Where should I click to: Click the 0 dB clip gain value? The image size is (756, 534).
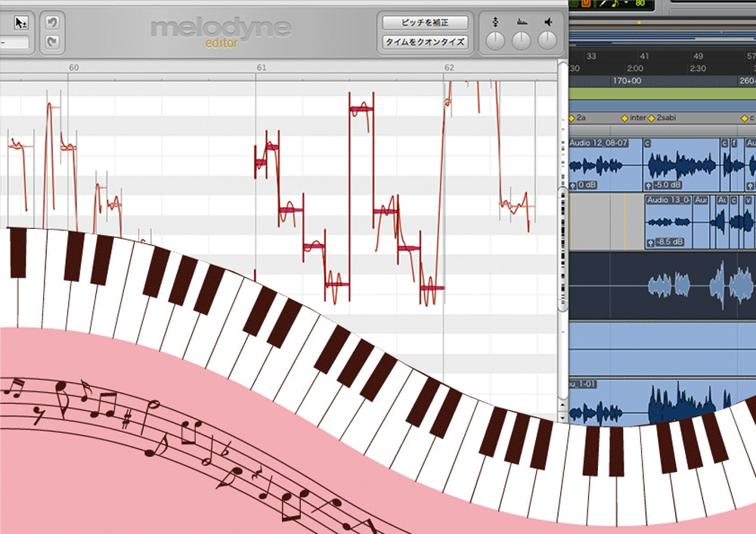tap(587, 185)
